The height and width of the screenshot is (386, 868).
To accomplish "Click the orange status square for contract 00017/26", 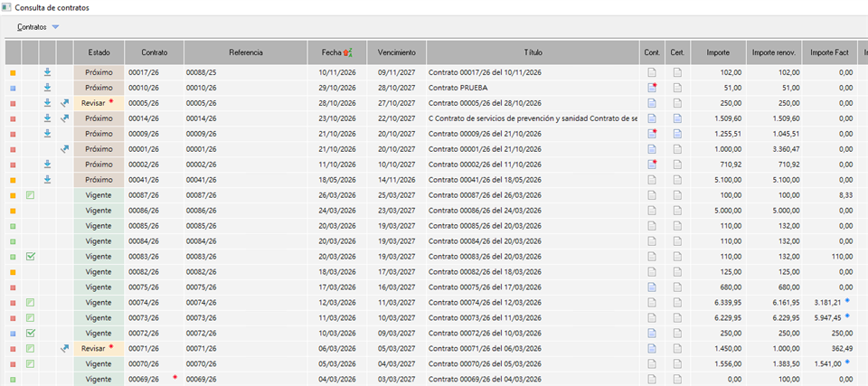I will (13, 72).
